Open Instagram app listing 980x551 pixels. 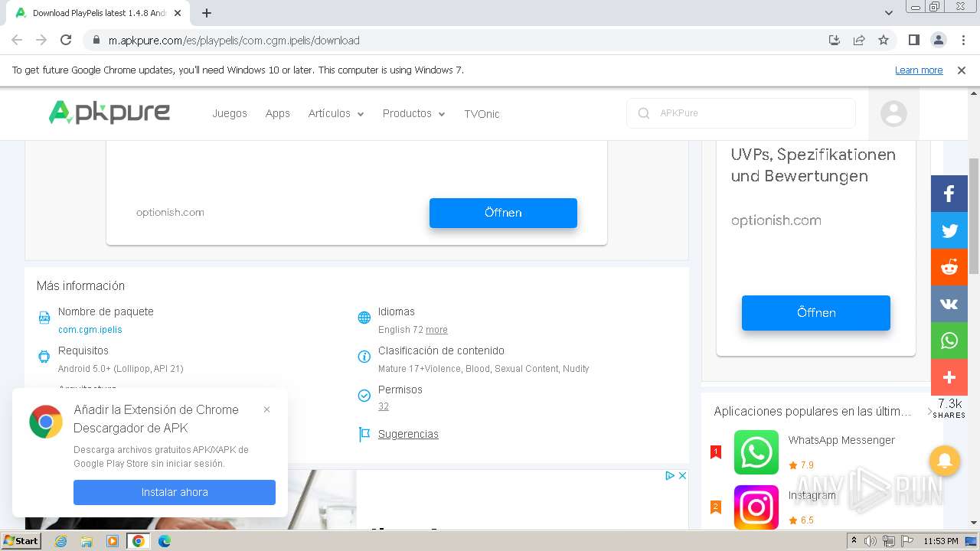tap(812, 495)
